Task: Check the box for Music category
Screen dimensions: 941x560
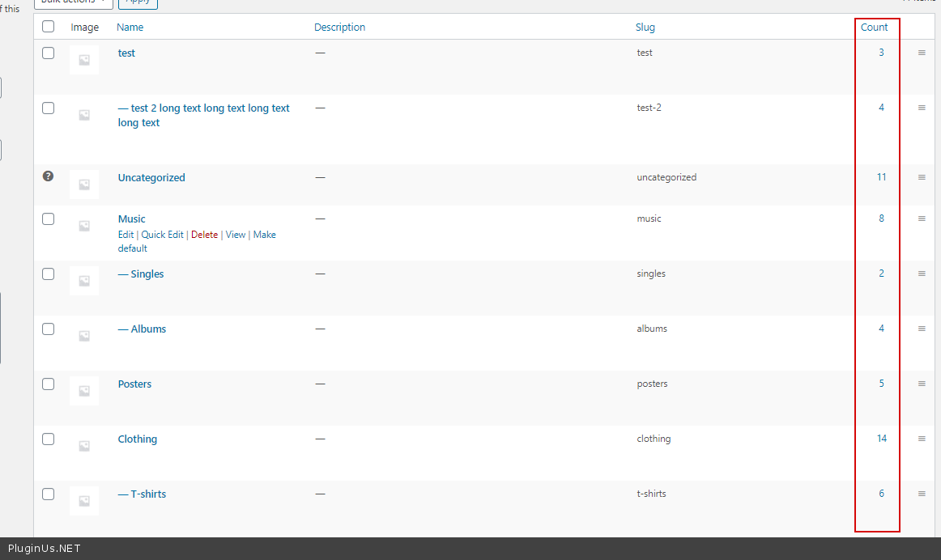Action: pos(48,218)
